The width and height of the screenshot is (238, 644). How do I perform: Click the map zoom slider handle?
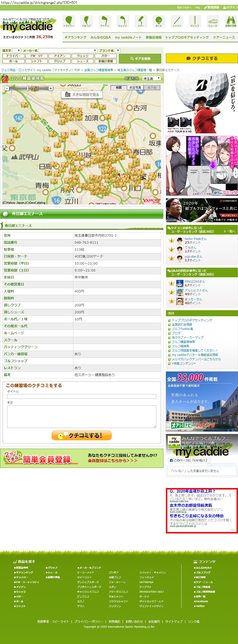(x=28, y=88)
